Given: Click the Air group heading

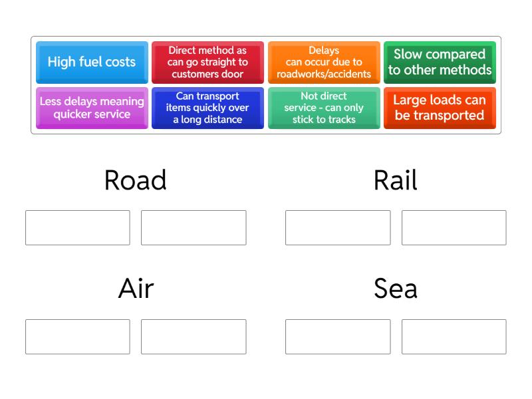Looking at the screenshot, I should click(136, 289).
